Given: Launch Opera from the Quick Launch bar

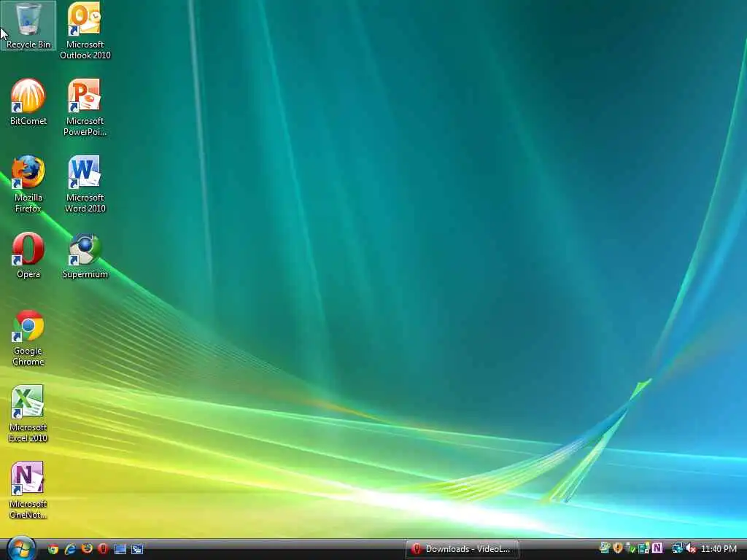Looking at the screenshot, I should pos(103,549).
